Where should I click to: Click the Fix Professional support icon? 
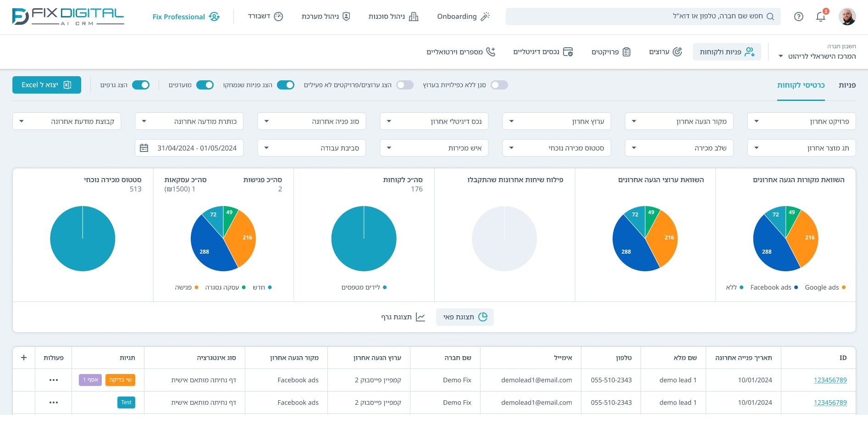(214, 17)
